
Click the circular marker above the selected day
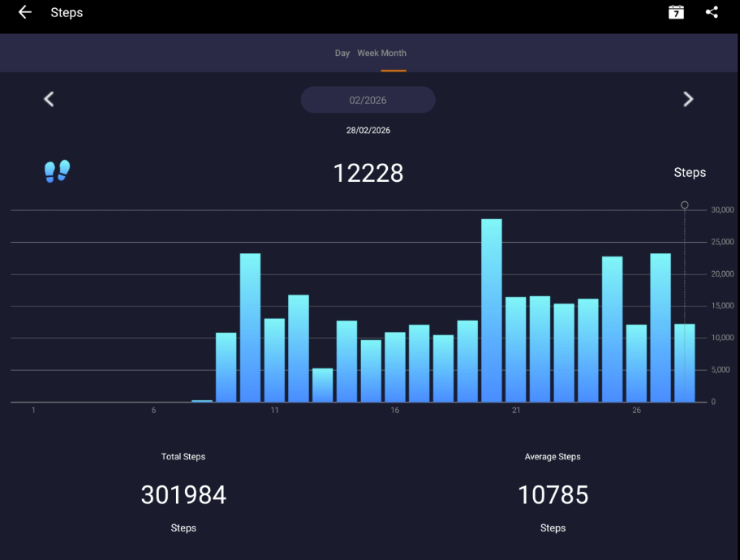point(685,205)
